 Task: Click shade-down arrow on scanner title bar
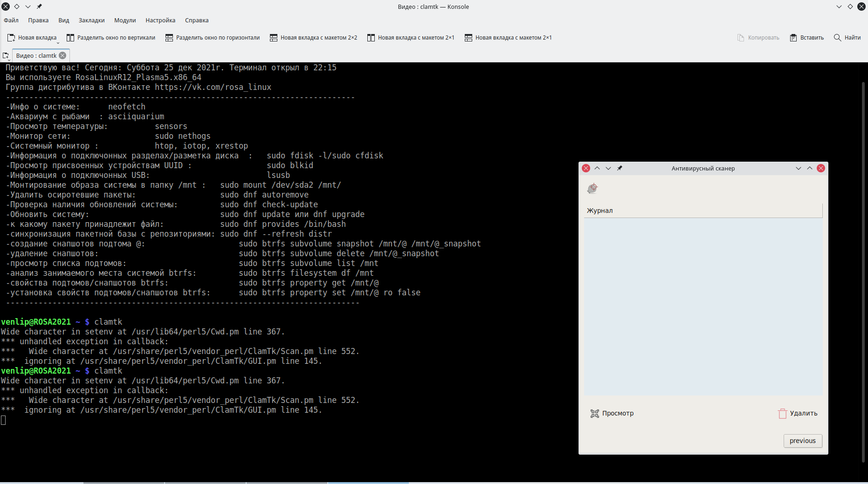(x=608, y=168)
